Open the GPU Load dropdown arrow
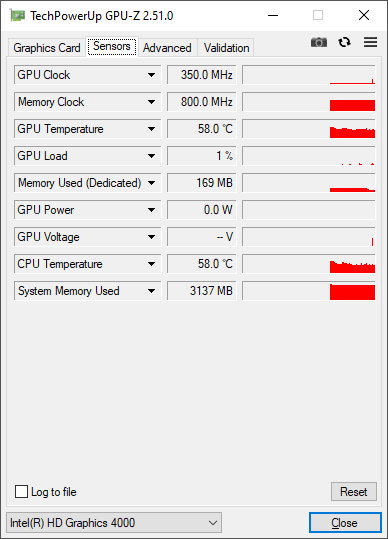The width and height of the screenshot is (388, 539). pos(151,156)
